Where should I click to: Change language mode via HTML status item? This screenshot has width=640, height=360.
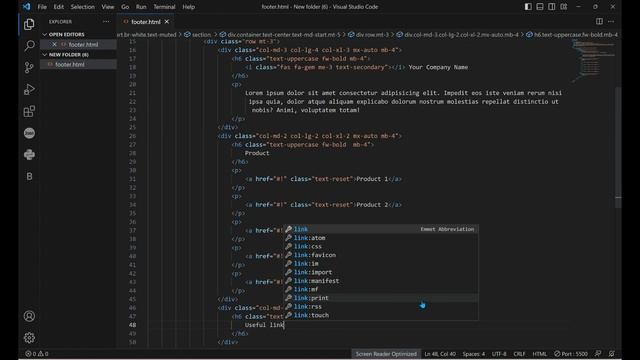[x=539, y=354]
